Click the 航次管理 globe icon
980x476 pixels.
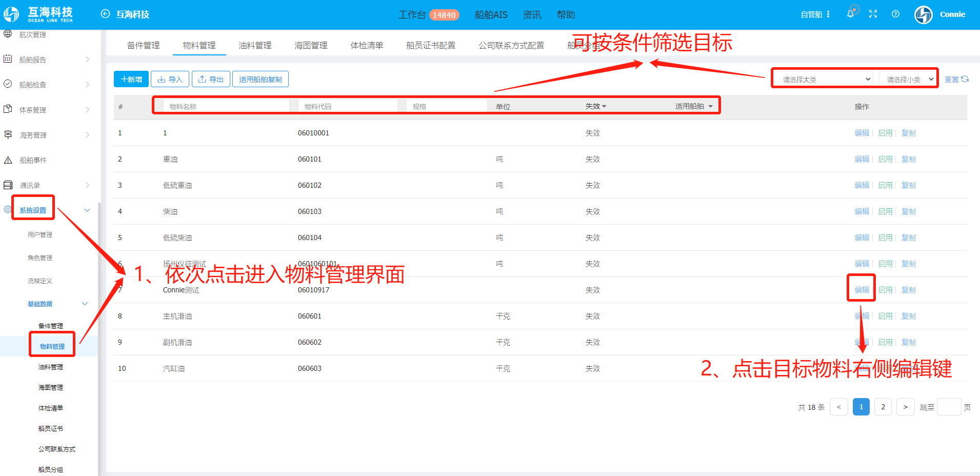8,34
